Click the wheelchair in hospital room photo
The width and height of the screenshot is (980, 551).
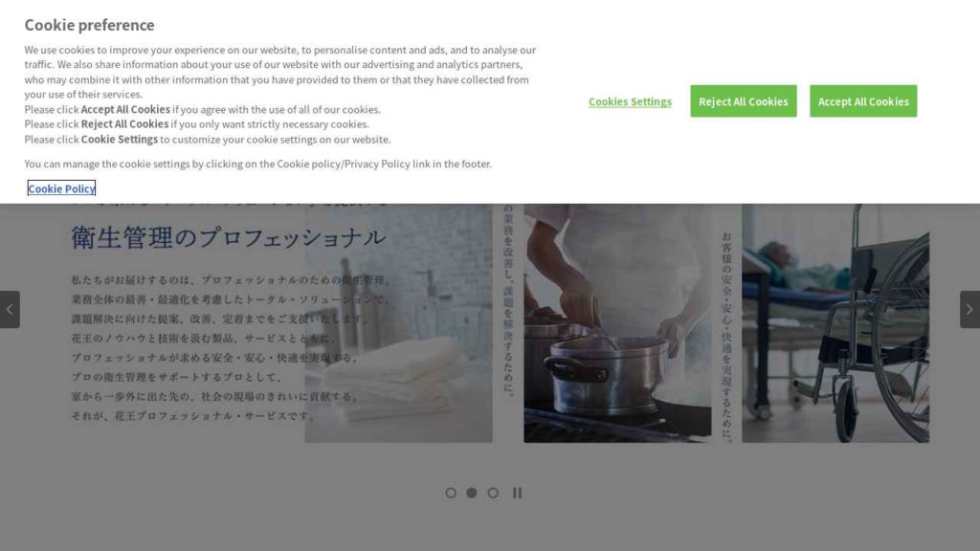(835, 323)
